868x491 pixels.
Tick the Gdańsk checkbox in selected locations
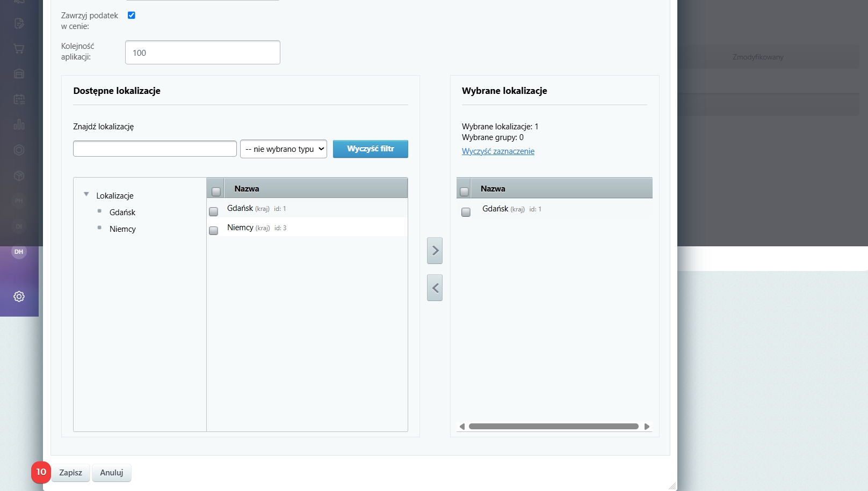coord(466,212)
